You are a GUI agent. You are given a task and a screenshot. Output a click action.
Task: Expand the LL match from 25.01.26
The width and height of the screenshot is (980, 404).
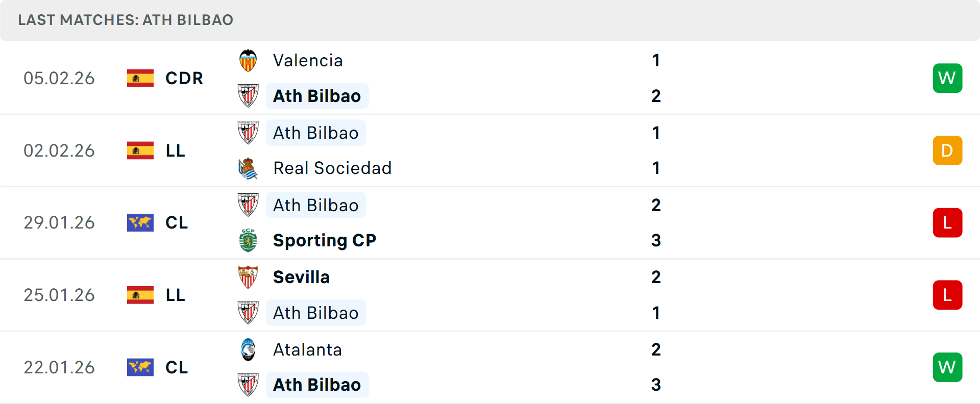(x=490, y=295)
